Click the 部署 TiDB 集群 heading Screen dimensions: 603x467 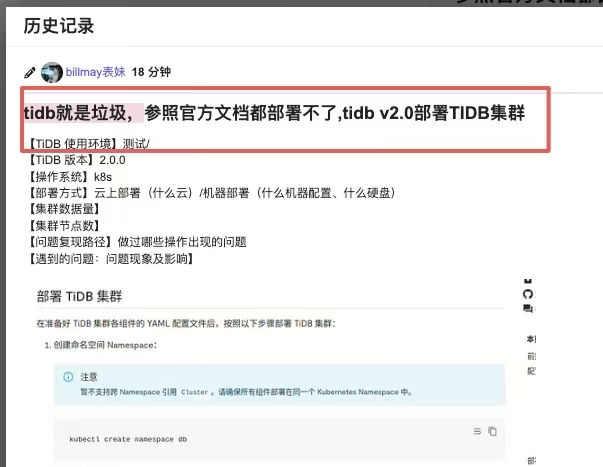pos(84,296)
